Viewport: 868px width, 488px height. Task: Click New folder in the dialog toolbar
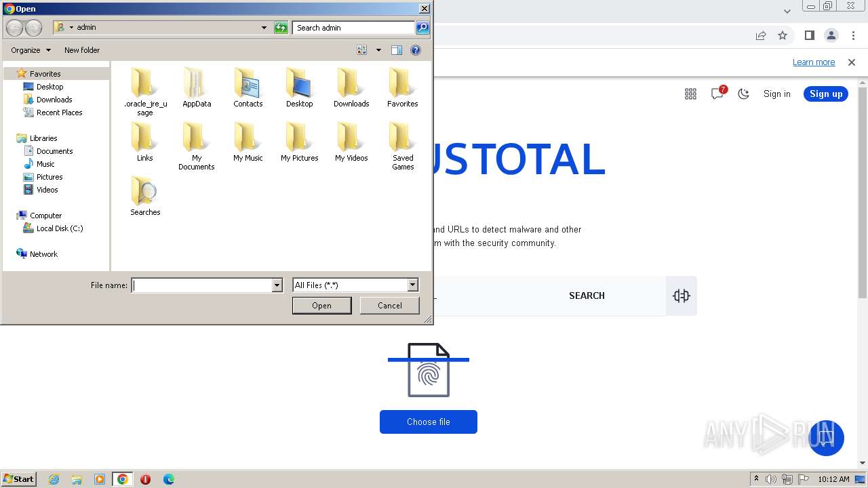tap(82, 50)
